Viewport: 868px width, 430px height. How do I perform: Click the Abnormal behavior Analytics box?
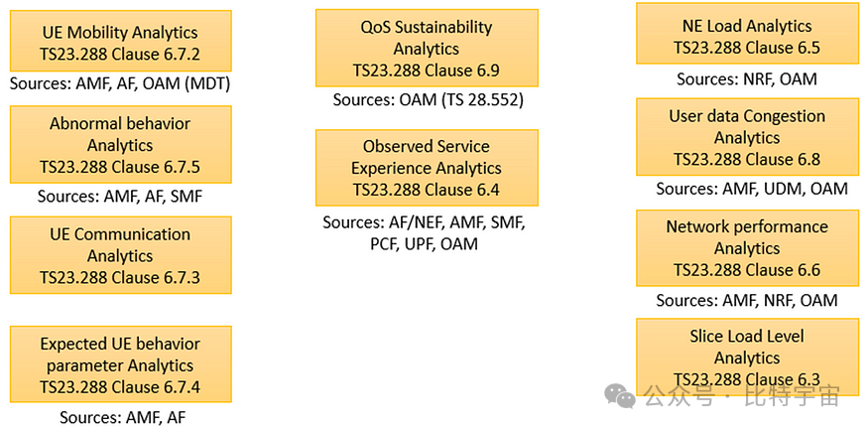point(120,145)
